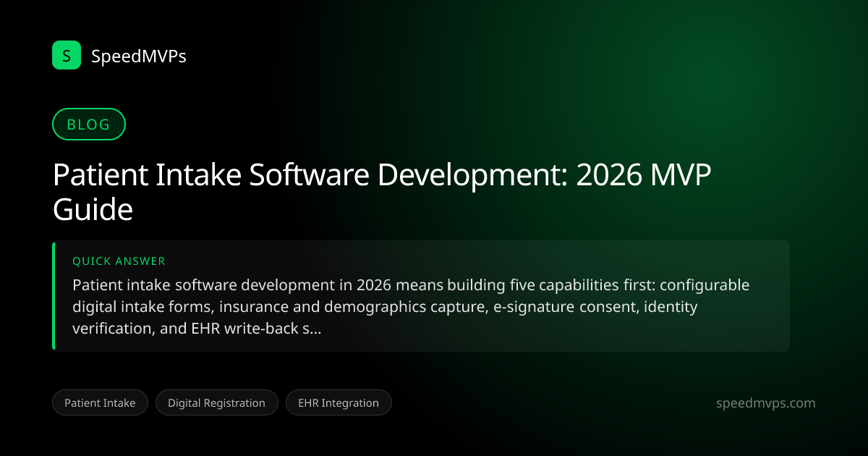Viewport: 868px width, 456px height.
Task: Click the QUICK ANSWER label
Action: (119, 261)
